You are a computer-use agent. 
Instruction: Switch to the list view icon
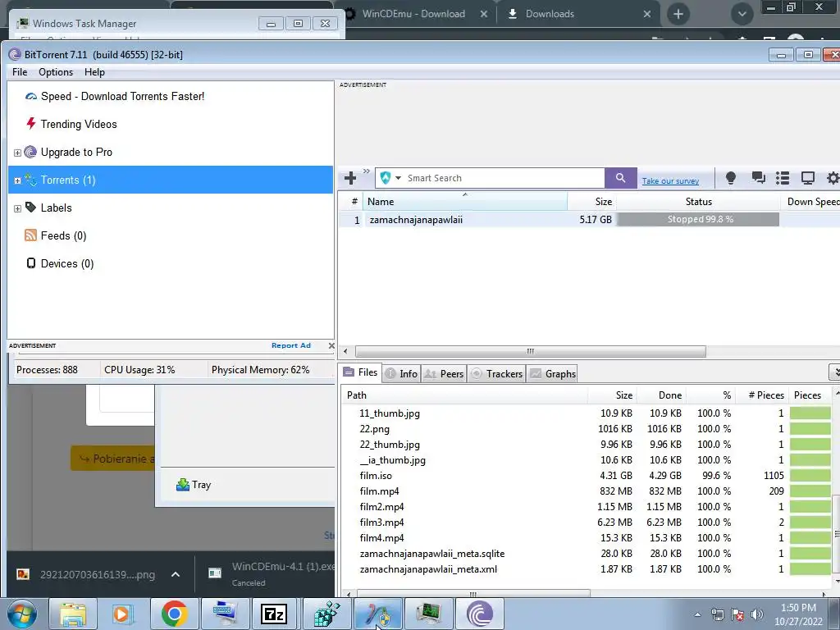tap(783, 178)
